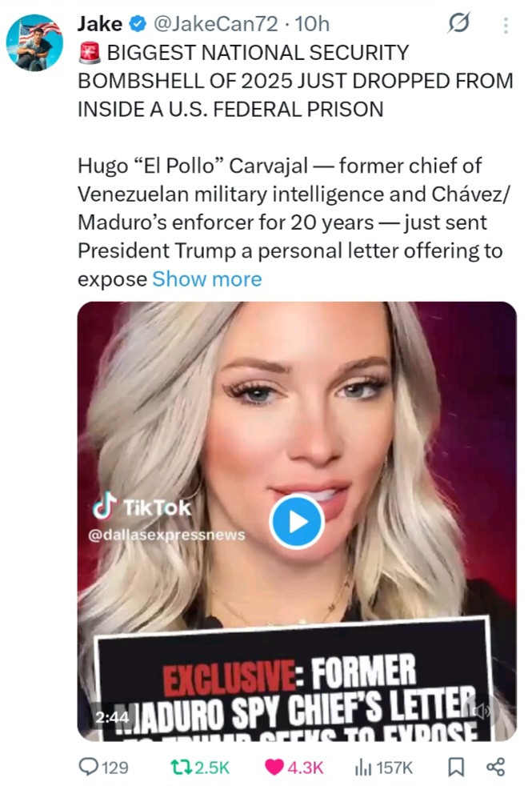532x786 pixels.
Task: Open the Jake display name link
Action: click(99, 25)
